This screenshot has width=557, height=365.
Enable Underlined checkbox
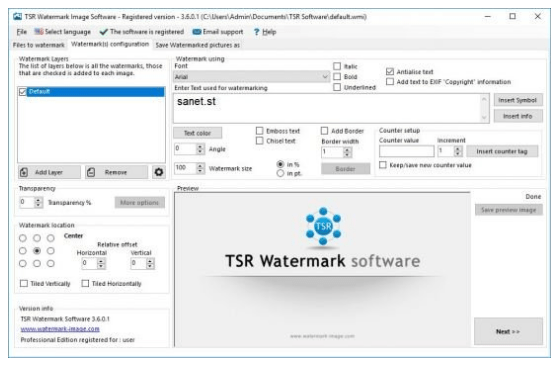[x=337, y=87]
